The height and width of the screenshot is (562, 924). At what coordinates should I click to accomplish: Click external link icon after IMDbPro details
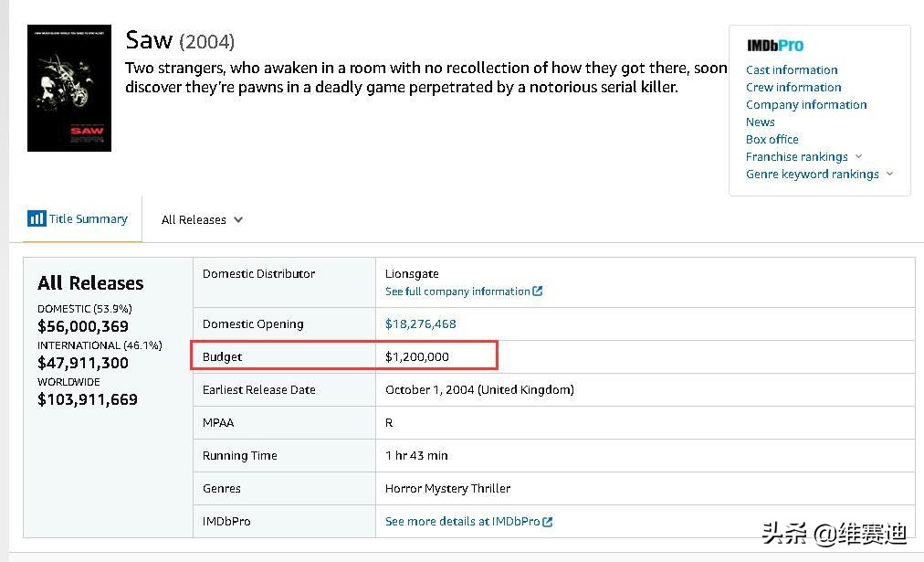tap(548, 522)
